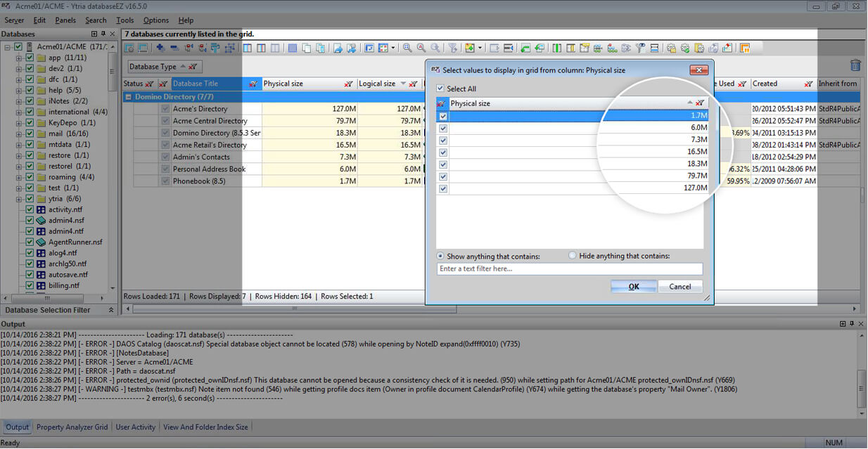Uncheck the 127.0M value checkbox
Image resolution: width=868 pixels, height=449 pixels.
tap(443, 188)
